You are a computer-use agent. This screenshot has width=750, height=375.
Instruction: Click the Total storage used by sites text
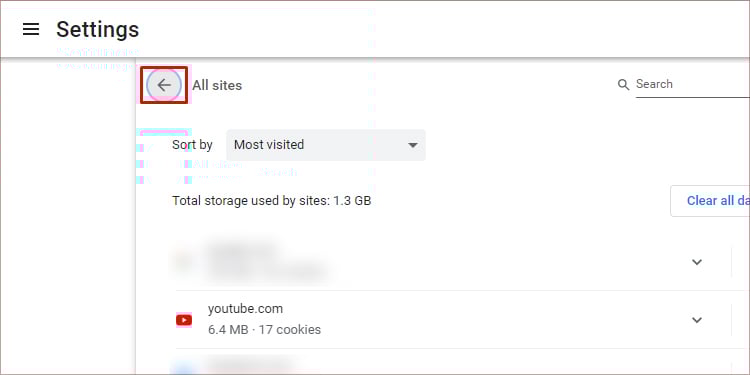(x=272, y=201)
